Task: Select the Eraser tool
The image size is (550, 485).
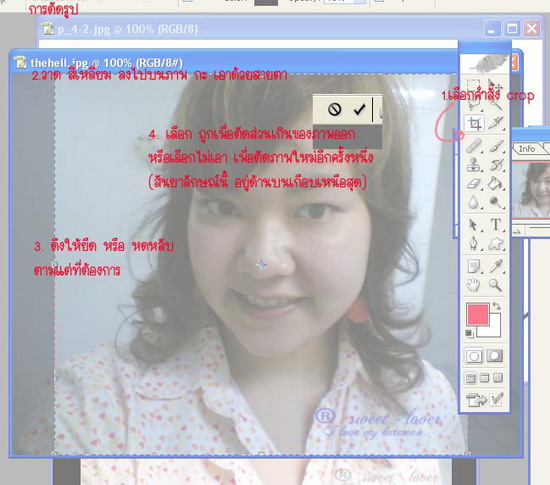Action: point(474,183)
